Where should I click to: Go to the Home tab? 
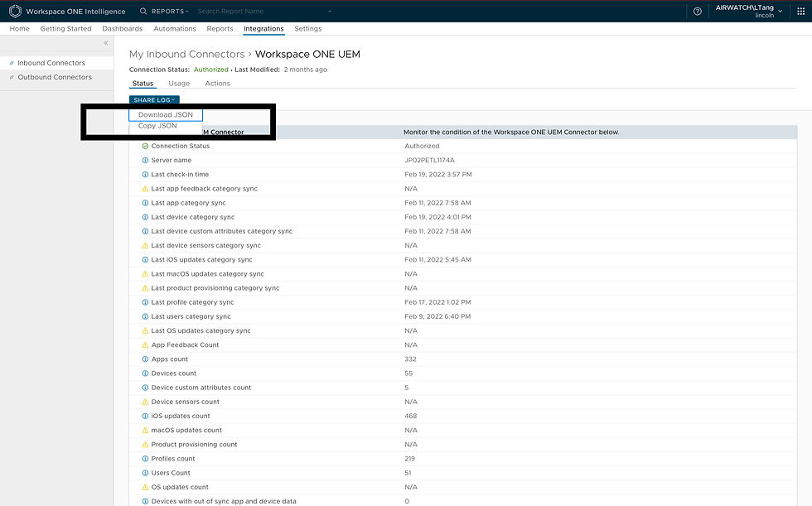(19, 28)
